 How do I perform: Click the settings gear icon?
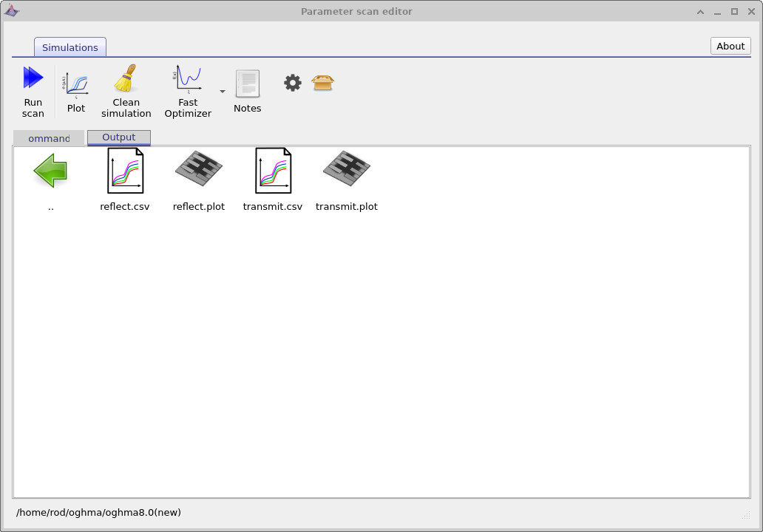point(292,83)
